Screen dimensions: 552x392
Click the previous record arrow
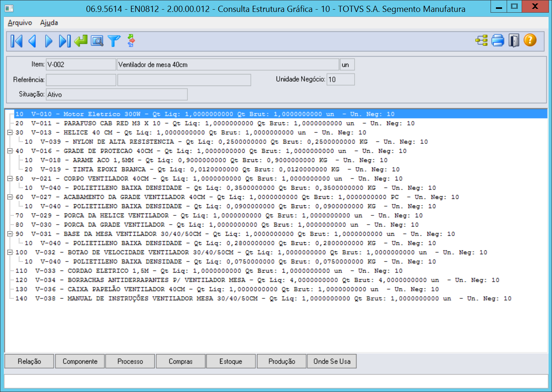32,41
